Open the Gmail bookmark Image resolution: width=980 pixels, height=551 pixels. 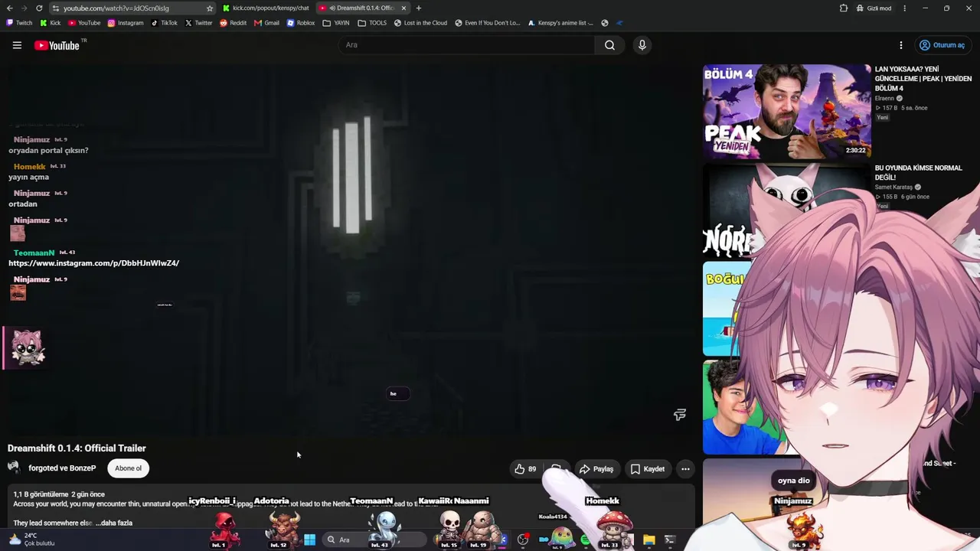pos(266,23)
